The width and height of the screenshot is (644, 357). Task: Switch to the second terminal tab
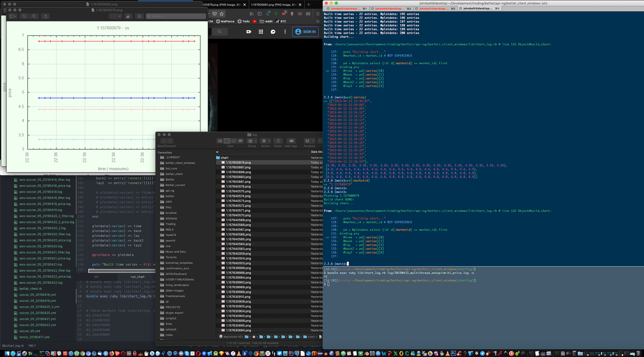pyautogui.click(x=390, y=9)
